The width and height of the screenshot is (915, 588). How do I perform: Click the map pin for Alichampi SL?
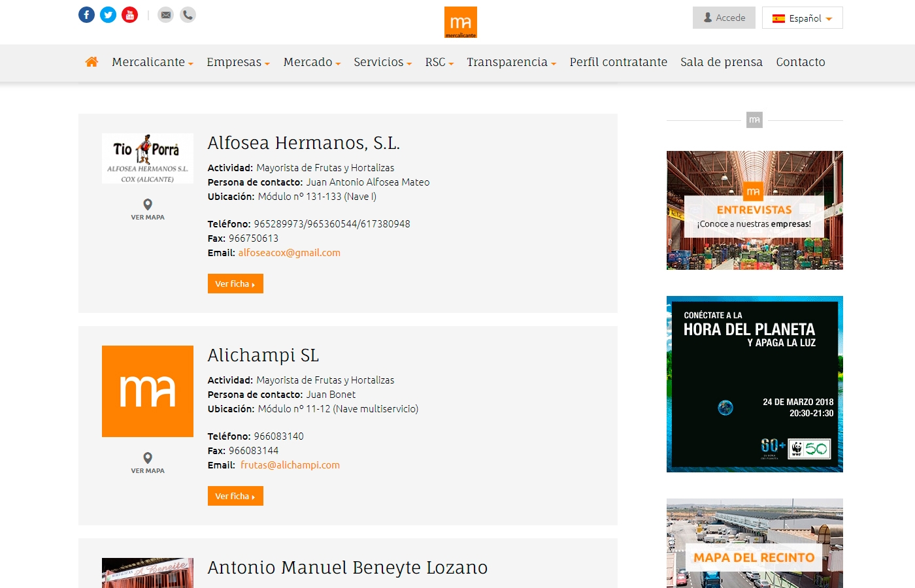click(x=148, y=458)
